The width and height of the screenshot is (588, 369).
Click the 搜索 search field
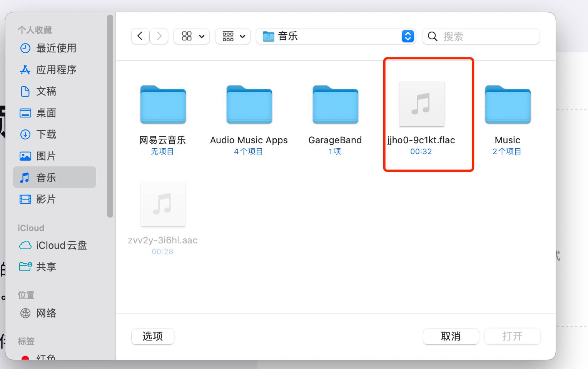pos(481,36)
